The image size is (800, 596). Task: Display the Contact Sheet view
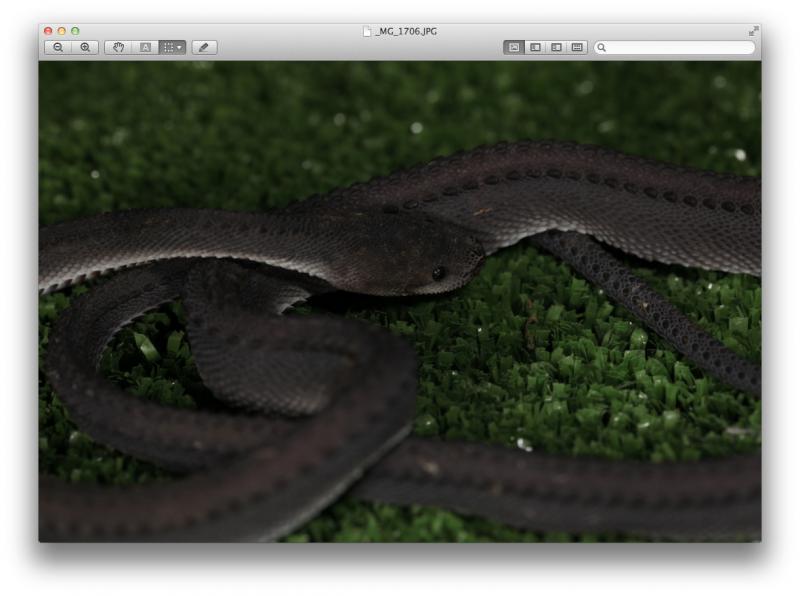tap(577, 47)
